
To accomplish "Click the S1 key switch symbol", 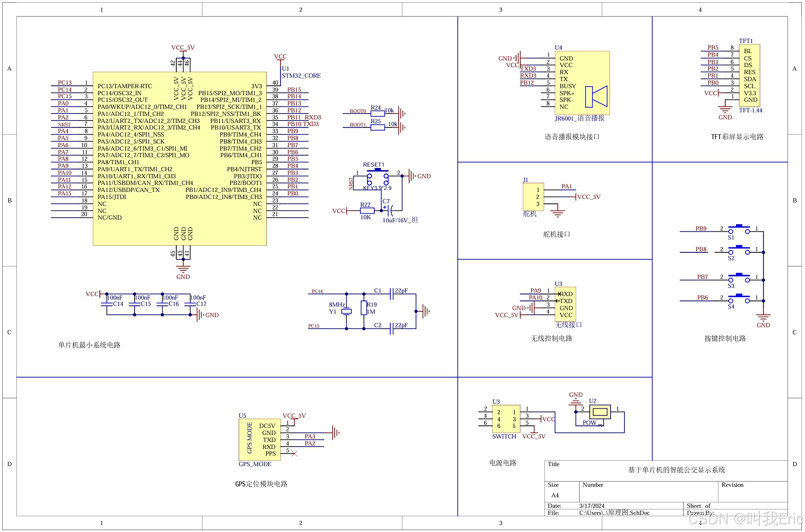I will [x=739, y=229].
